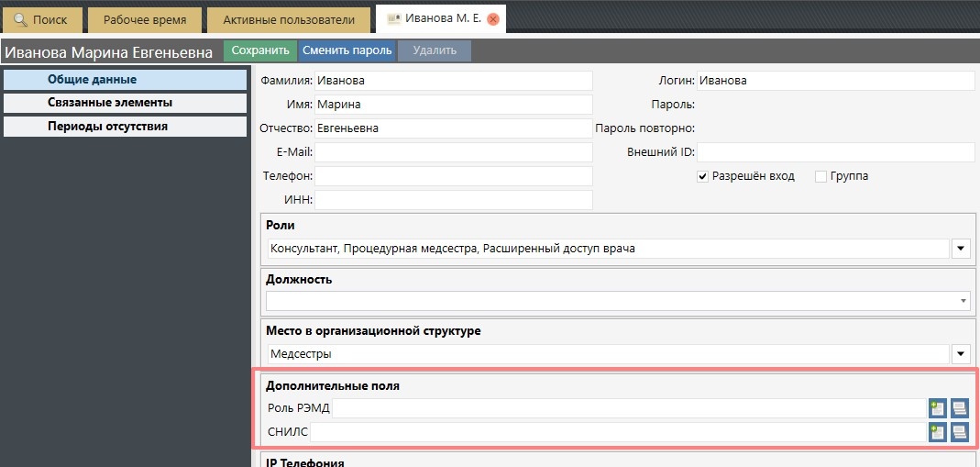Click the stacked-list icon for Роль РЭМД

click(x=959, y=408)
